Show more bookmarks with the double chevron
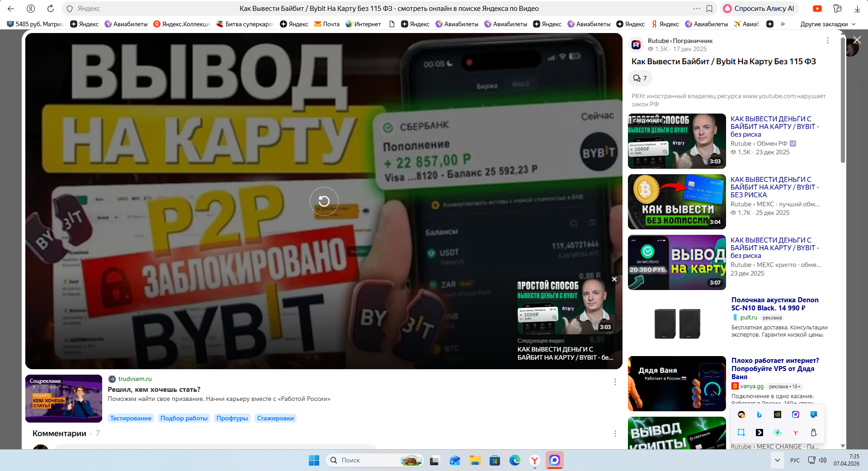 783,24
